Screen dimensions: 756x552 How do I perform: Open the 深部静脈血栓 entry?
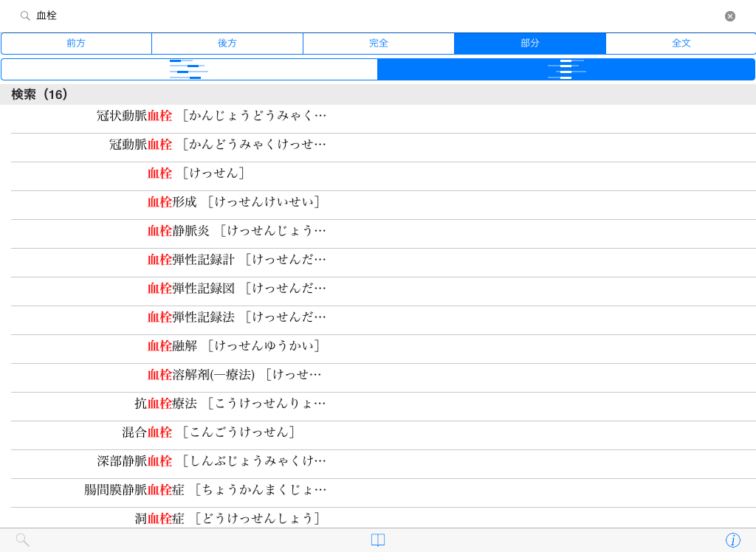click(x=211, y=461)
